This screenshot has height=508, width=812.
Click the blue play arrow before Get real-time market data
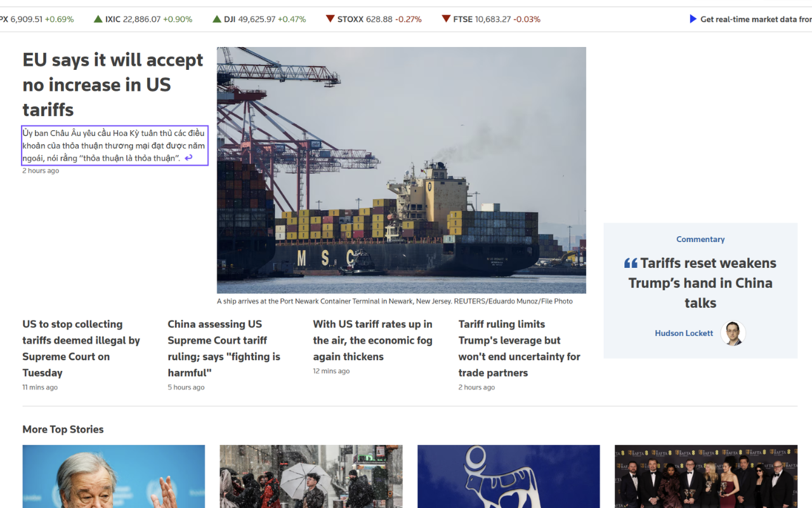pyautogui.click(x=693, y=19)
